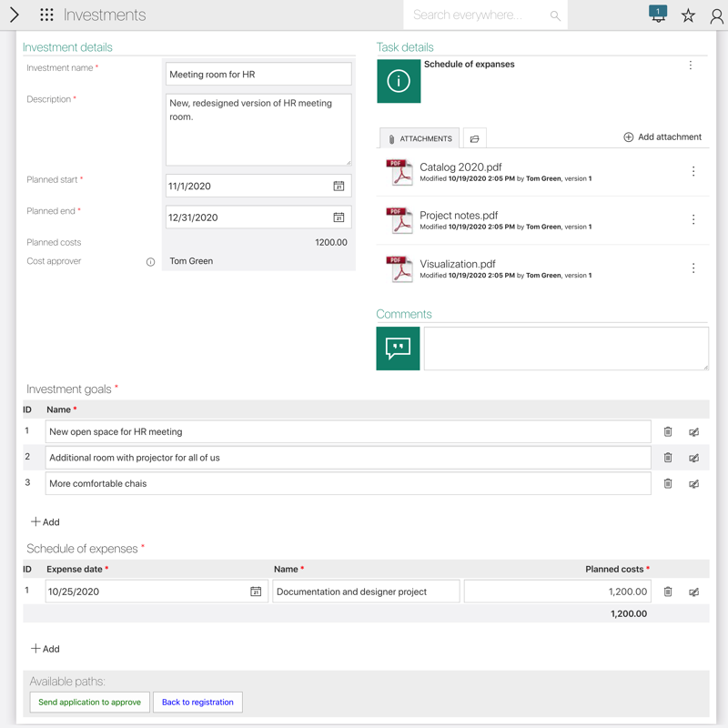728x728 pixels.
Task: Open the Expense date calendar picker
Action: tap(256, 591)
